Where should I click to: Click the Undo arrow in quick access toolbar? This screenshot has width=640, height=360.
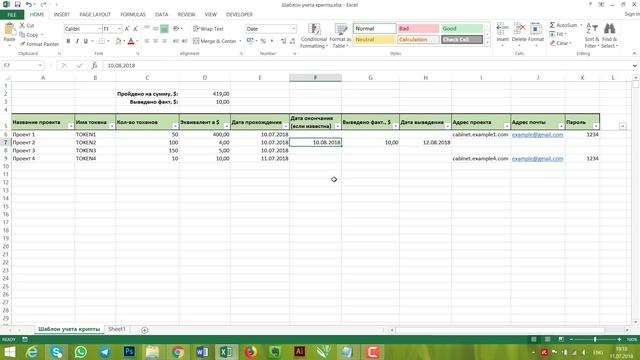tap(29, 4)
